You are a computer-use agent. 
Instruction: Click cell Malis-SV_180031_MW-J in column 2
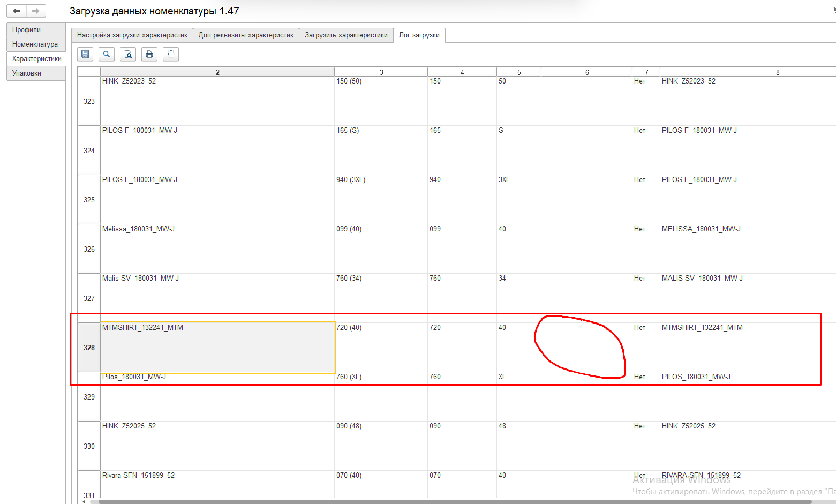coord(217,298)
